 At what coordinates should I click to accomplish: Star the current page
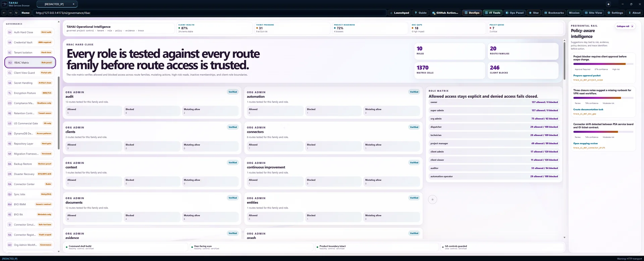[534, 13]
